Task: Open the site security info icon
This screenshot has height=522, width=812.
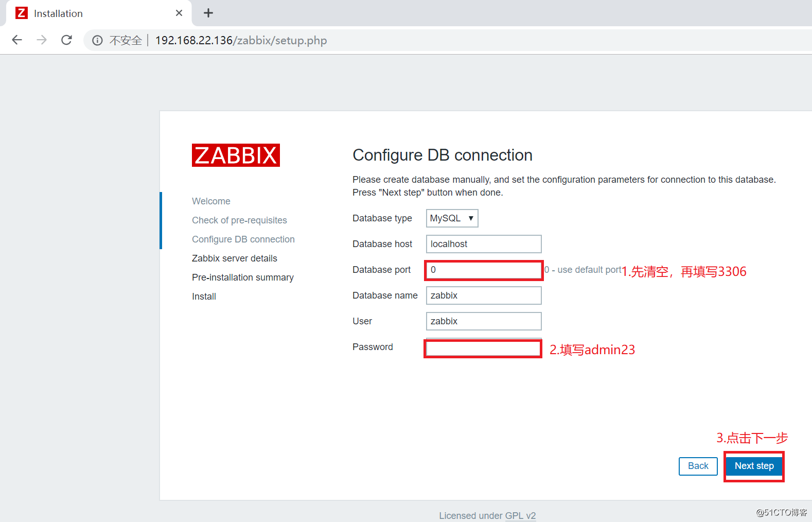Action: pos(97,40)
